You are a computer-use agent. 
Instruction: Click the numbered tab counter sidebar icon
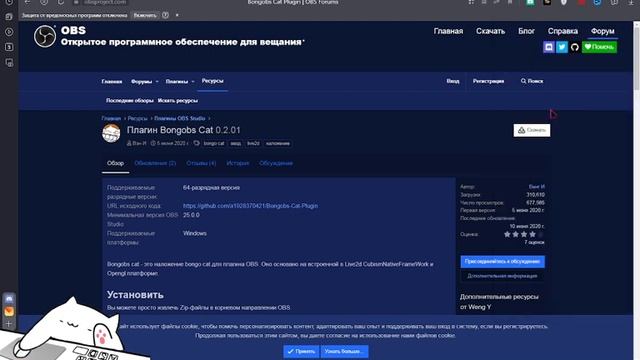coord(9,47)
